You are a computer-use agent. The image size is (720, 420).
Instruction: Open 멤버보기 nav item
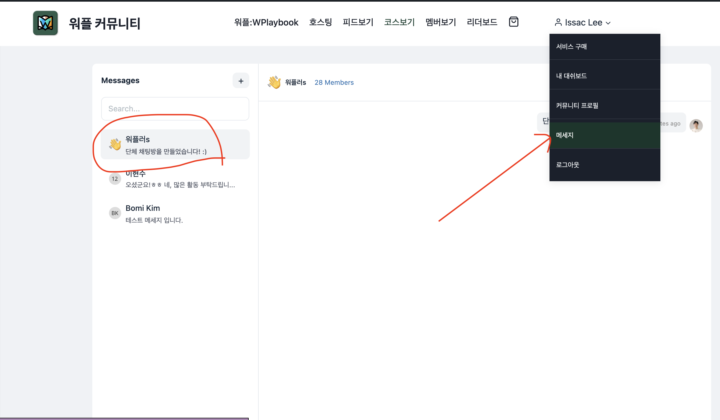441,22
